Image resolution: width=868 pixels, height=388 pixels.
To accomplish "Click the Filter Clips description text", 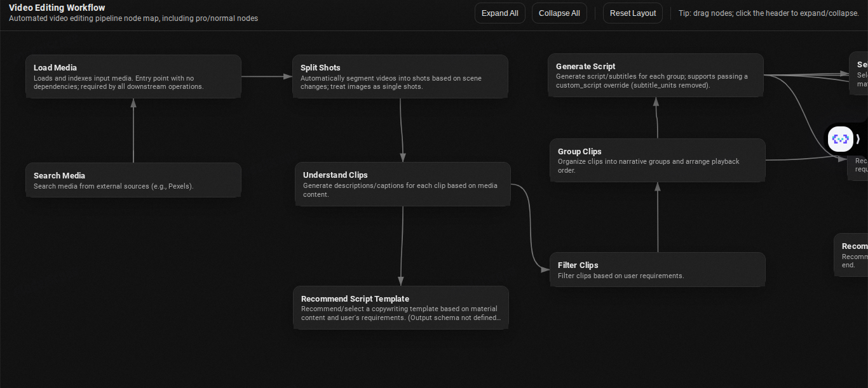I will point(621,276).
